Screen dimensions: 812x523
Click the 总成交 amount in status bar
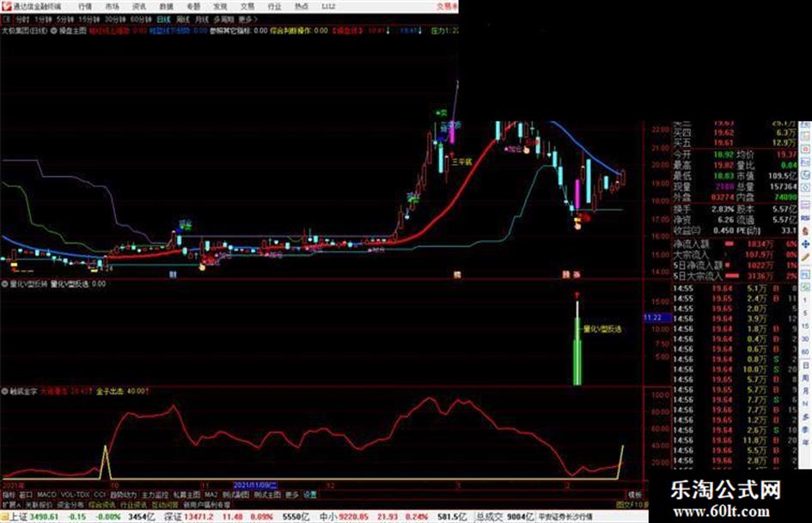pos(520,517)
